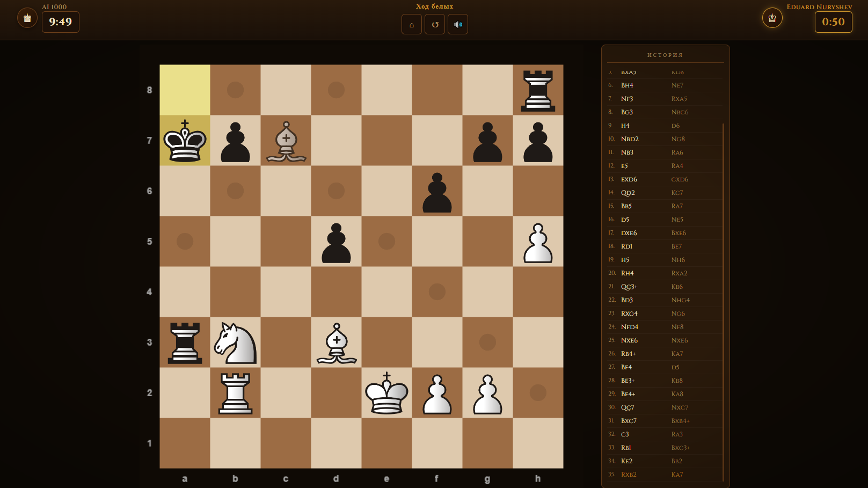Screen dimensions: 868x488
Task: Mute the game sound
Action: 458,24
